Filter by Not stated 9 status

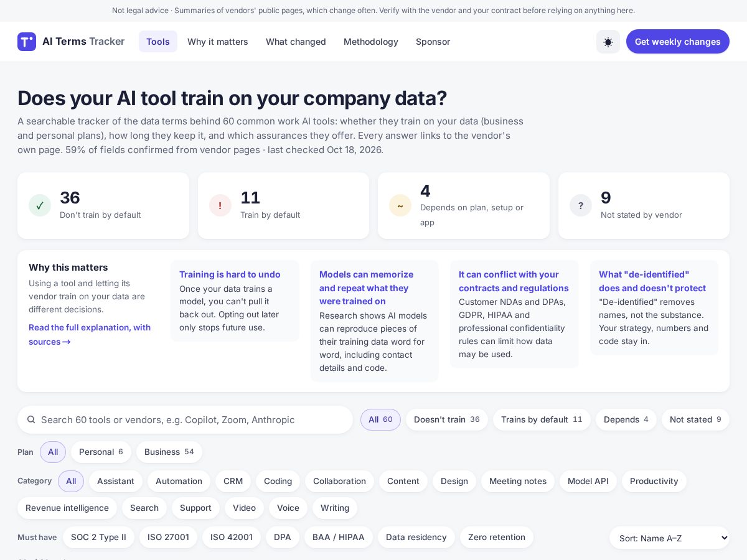pos(695,419)
